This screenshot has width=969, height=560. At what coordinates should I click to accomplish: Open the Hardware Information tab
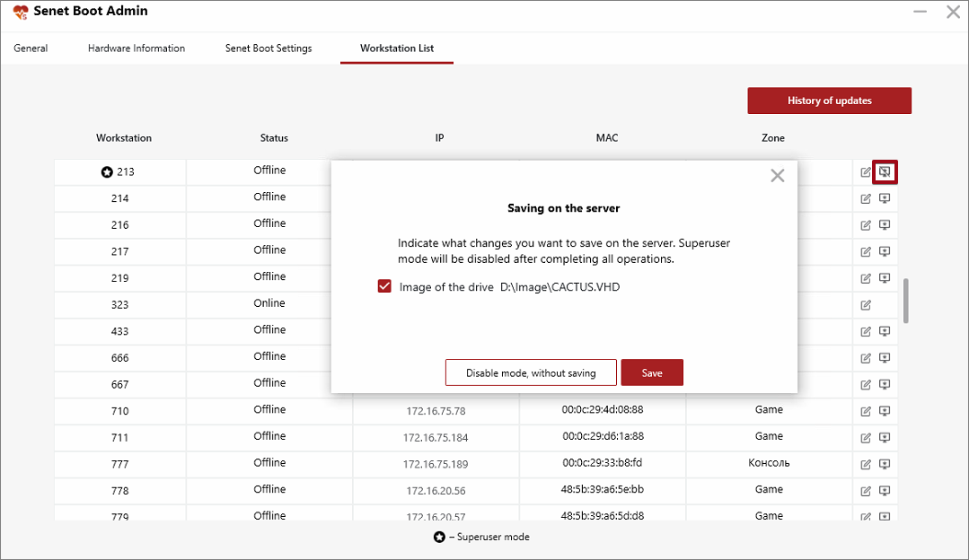(x=136, y=48)
